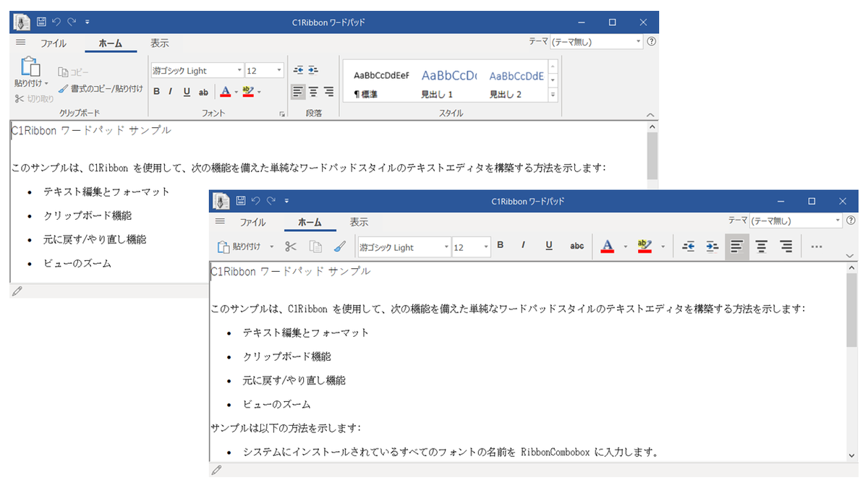Click the large 貼り付け paste button in the back window
The height and width of the screenshot is (488, 868).
31,72
